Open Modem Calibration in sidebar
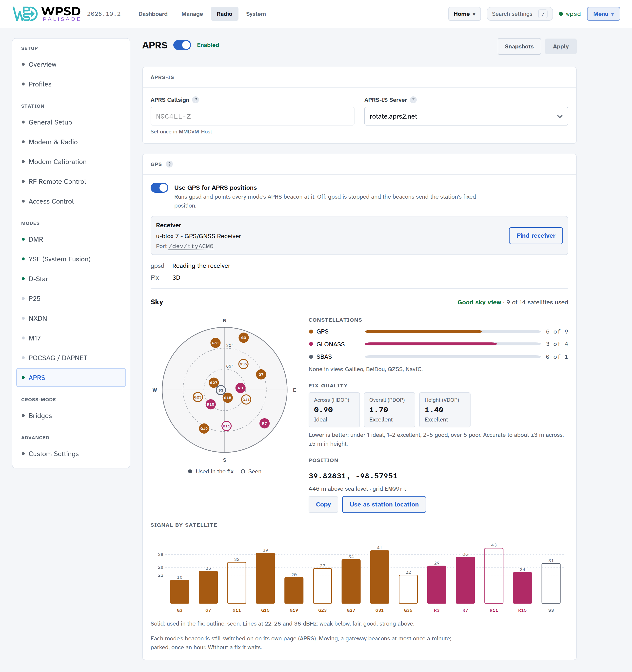 click(x=58, y=162)
